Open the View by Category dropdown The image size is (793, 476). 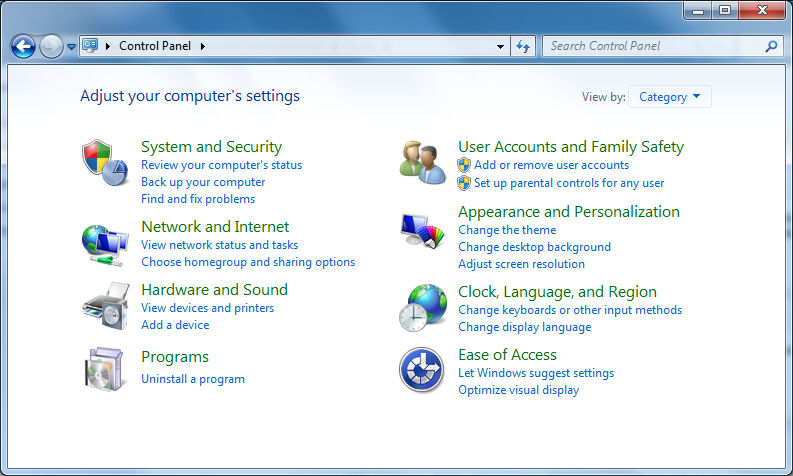pos(670,97)
